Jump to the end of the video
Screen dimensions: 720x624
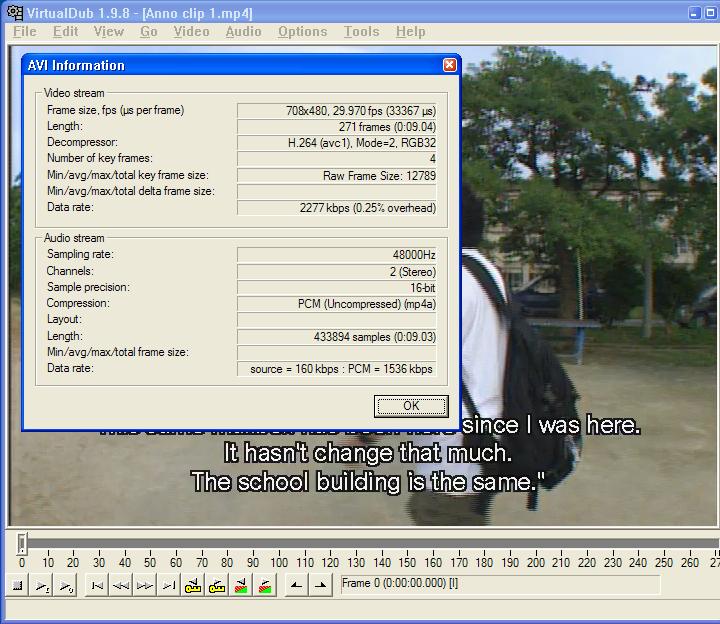(x=169, y=585)
